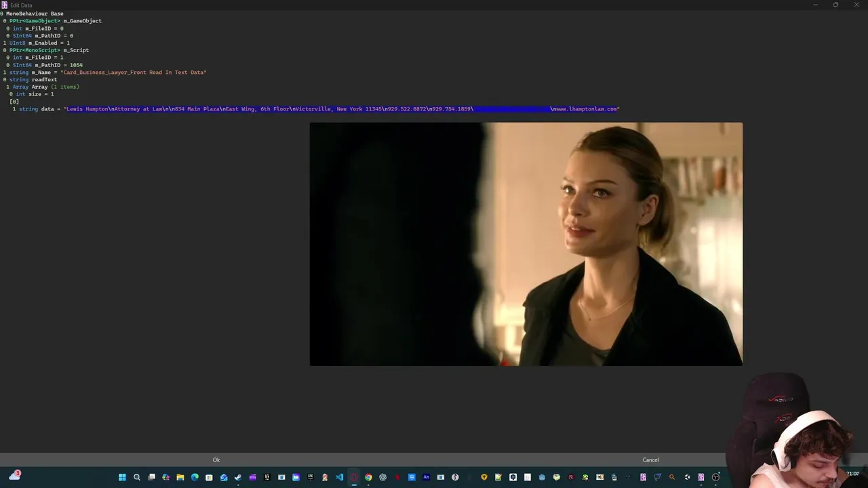The height and width of the screenshot is (488, 868).
Task: Open ChatGPT app from taskbar
Action: (x=382, y=477)
